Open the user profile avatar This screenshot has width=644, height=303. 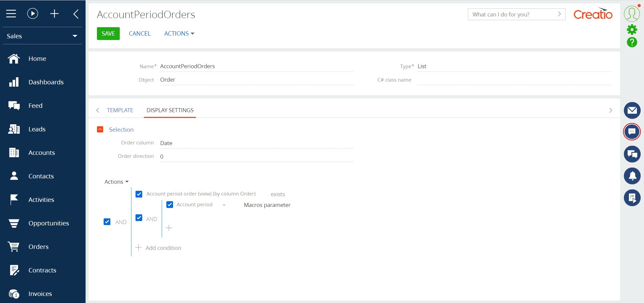click(632, 13)
